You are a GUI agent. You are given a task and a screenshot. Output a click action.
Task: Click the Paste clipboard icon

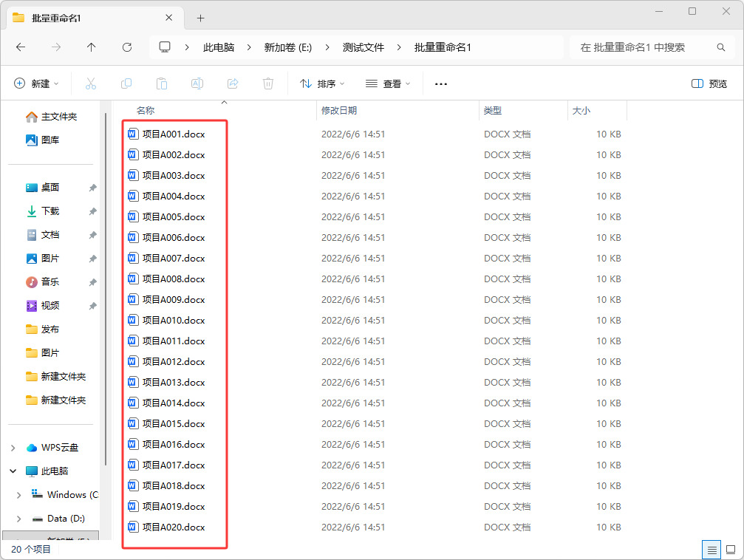pyautogui.click(x=162, y=84)
